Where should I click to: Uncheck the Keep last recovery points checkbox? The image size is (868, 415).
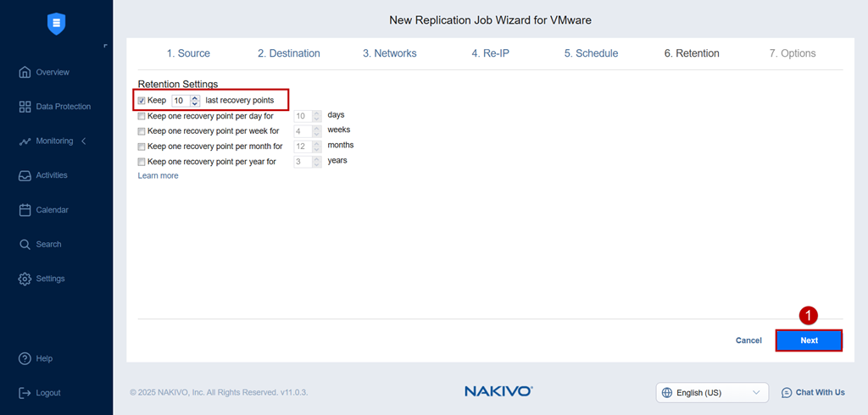[142, 101]
